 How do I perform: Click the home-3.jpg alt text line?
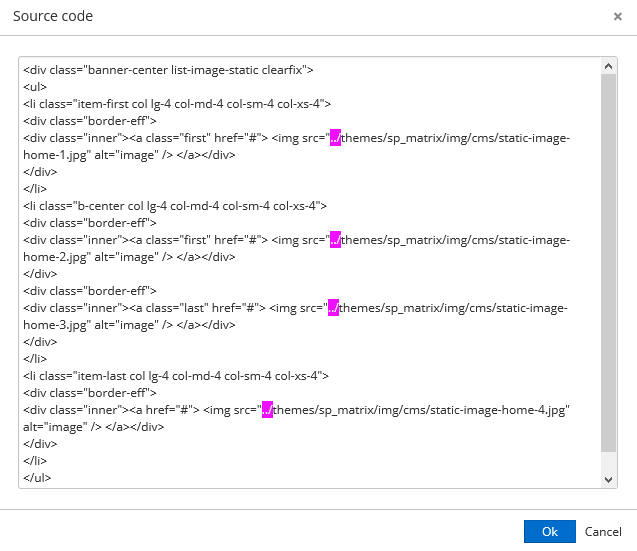(129, 325)
